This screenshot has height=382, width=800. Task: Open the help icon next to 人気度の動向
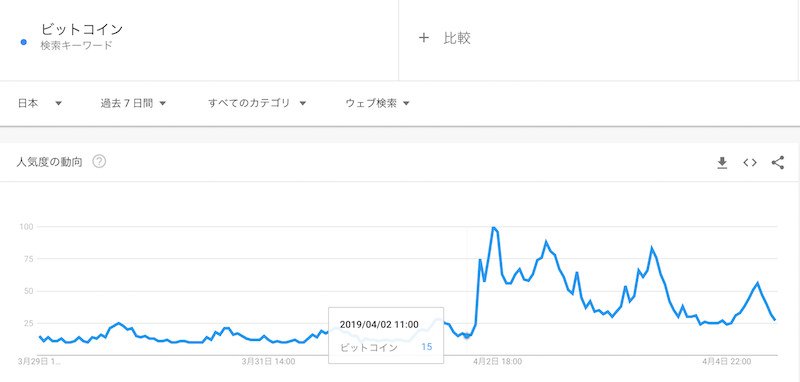(x=99, y=162)
